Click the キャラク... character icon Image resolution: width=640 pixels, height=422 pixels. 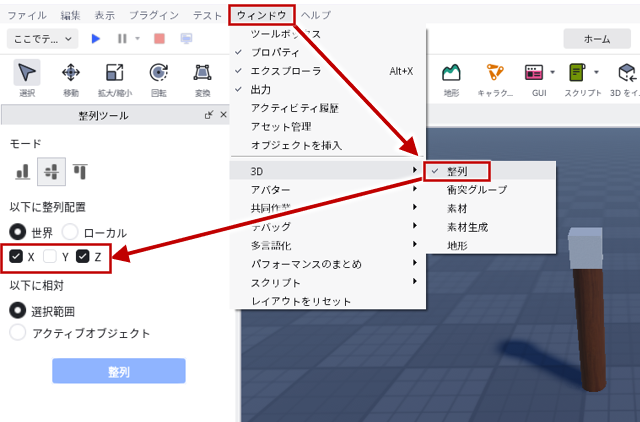(495, 73)
